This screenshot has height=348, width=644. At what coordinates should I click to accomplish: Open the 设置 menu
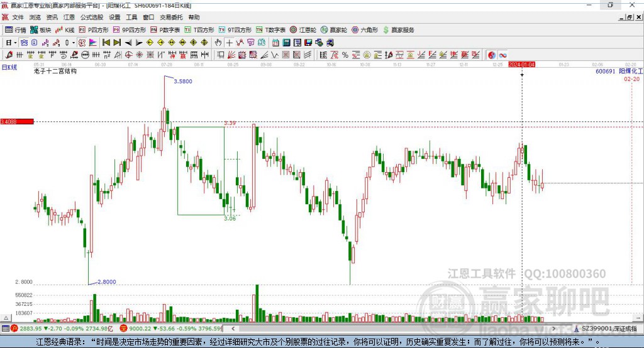coord(114,17)
